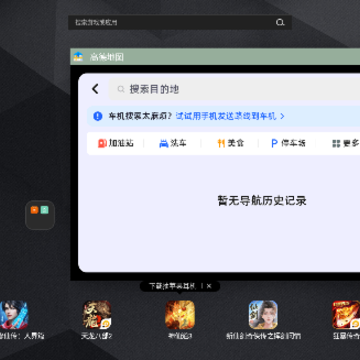Select the 加油站 gas station category

[x=116, y=143]
